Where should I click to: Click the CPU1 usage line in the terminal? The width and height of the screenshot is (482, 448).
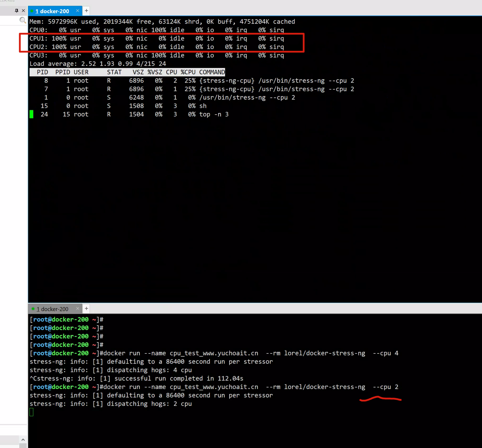tap(156, 39)
